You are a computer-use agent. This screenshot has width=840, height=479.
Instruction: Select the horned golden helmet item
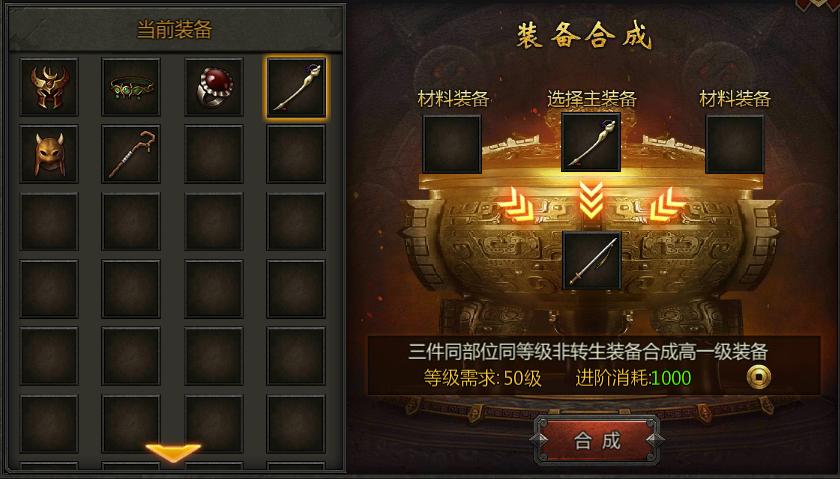tap(49, 87)
